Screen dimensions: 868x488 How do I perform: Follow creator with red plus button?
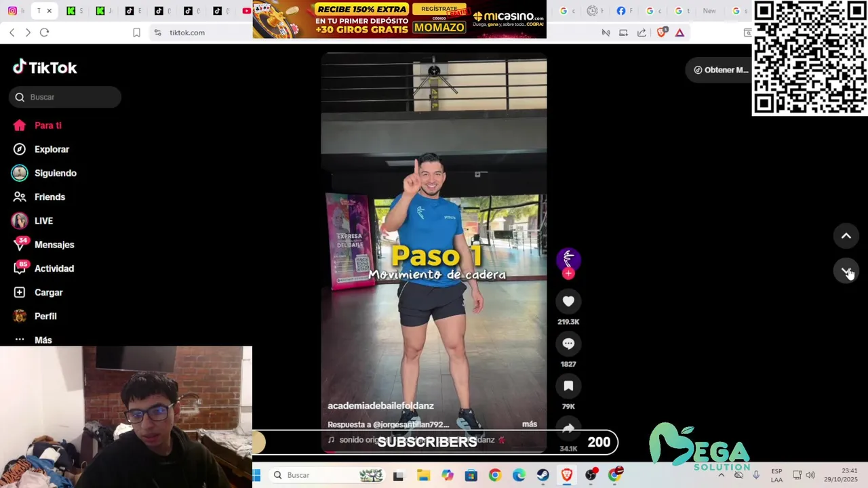(568, 273)
